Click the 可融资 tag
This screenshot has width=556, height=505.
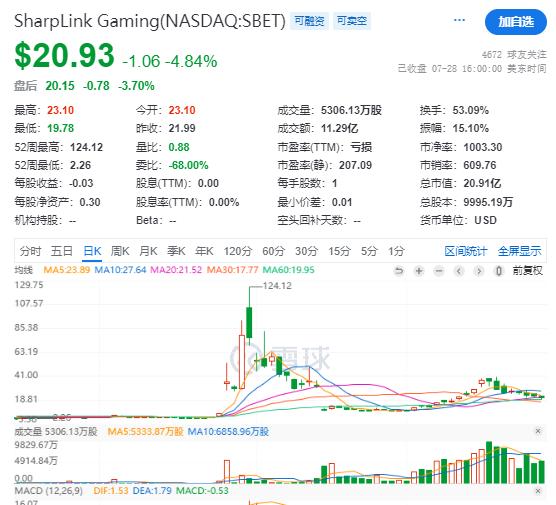pos(309,21)
